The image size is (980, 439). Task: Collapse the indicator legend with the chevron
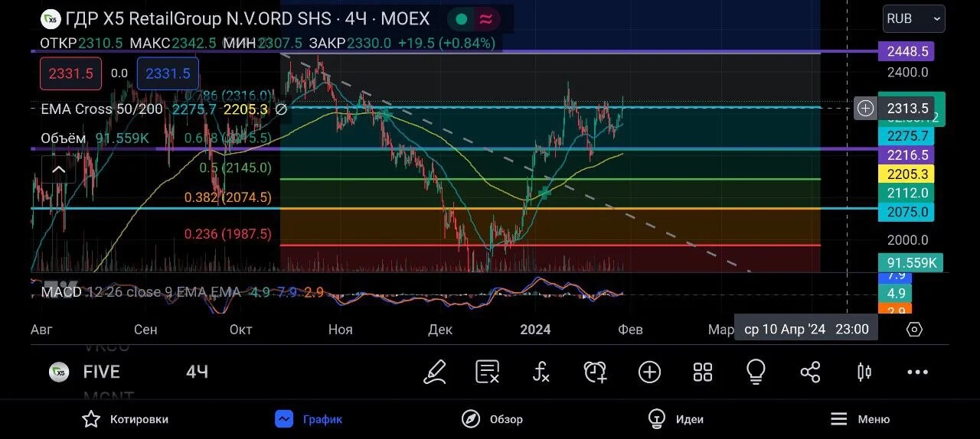point(58,169)
